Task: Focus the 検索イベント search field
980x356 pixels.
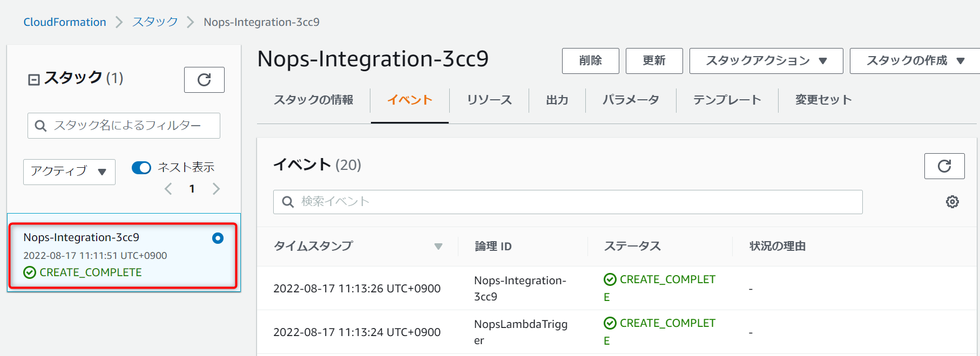Action: pyautogui.click(x=567, y=202)
